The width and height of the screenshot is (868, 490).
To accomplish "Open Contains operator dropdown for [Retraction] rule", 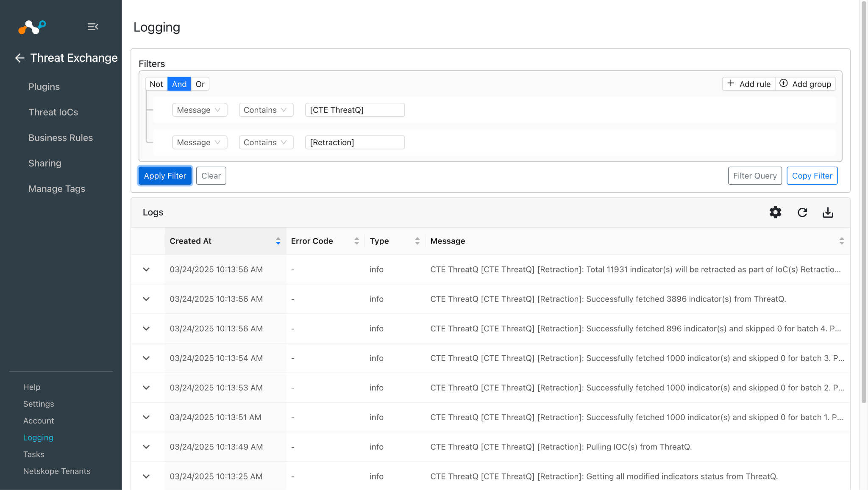I will click(266, 142).
